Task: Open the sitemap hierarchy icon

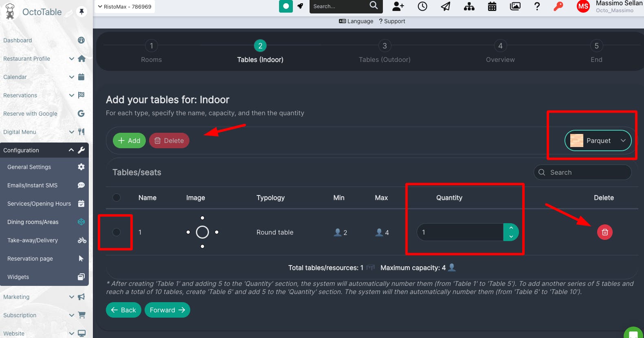Action: pyautogui.click(x=469, y=6)
